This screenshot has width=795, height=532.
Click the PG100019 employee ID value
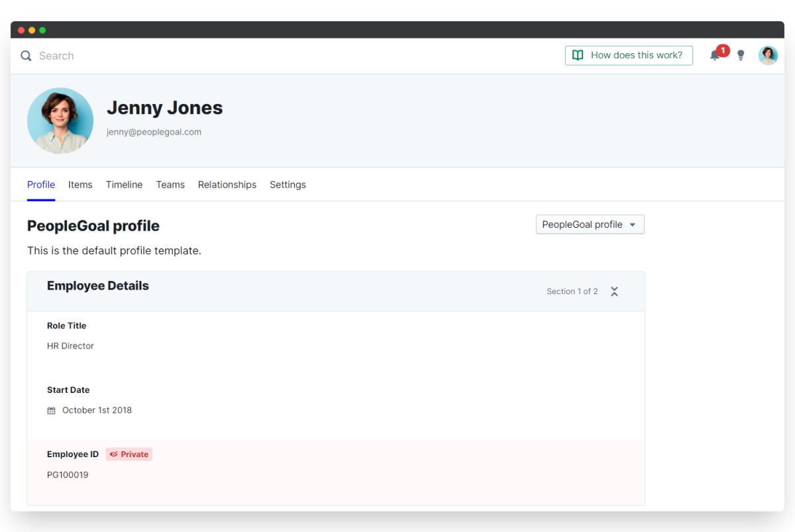click(68, 475)
